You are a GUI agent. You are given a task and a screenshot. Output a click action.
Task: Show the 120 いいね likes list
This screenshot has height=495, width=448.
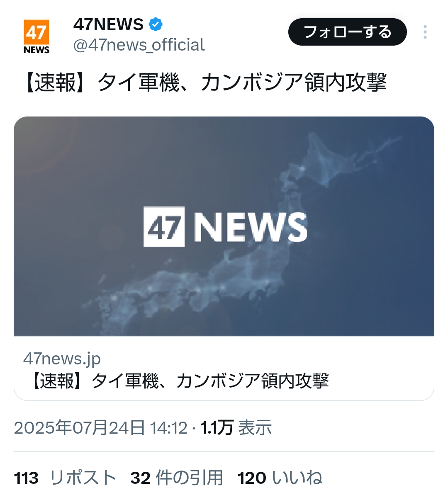pos(280,478)
